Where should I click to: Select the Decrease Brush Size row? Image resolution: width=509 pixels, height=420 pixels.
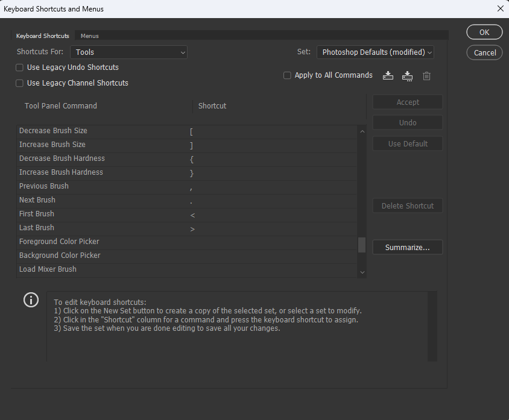pos(121,131)
